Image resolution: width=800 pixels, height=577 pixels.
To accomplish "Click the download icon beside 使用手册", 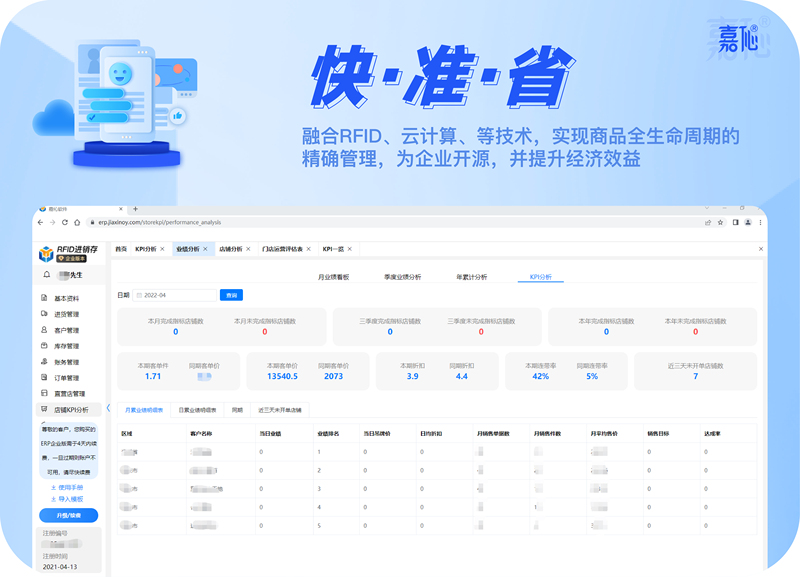I will pyautogui.click(x=54, y=488).
